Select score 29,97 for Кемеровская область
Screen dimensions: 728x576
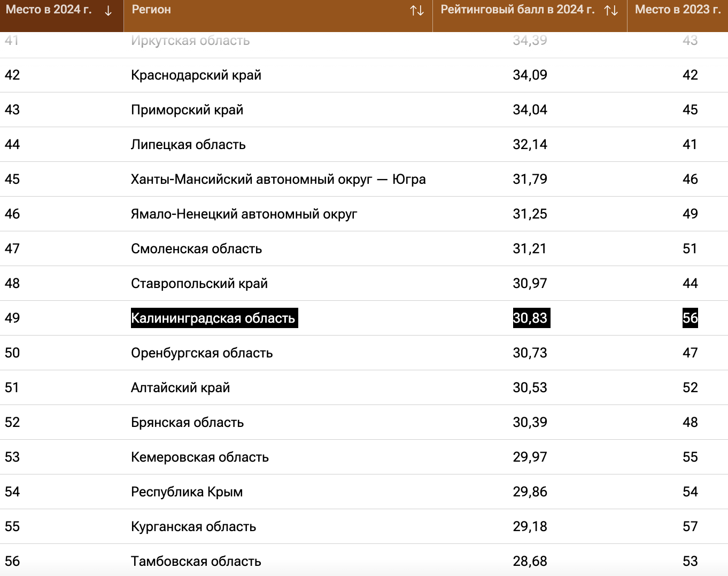point(530,457)
